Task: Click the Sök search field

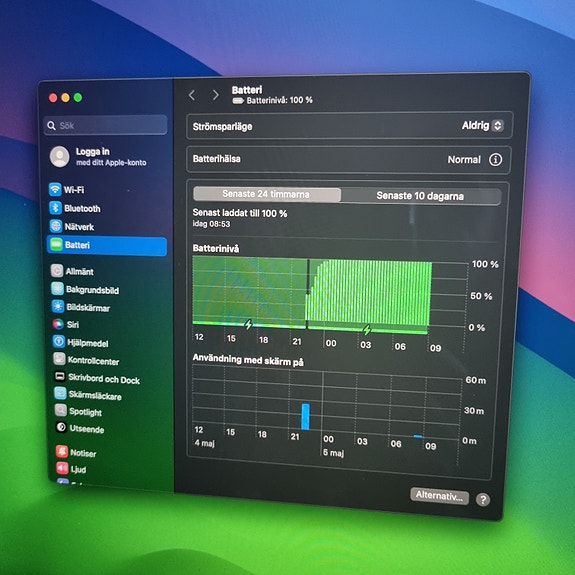Action: [x=105, y=125]
